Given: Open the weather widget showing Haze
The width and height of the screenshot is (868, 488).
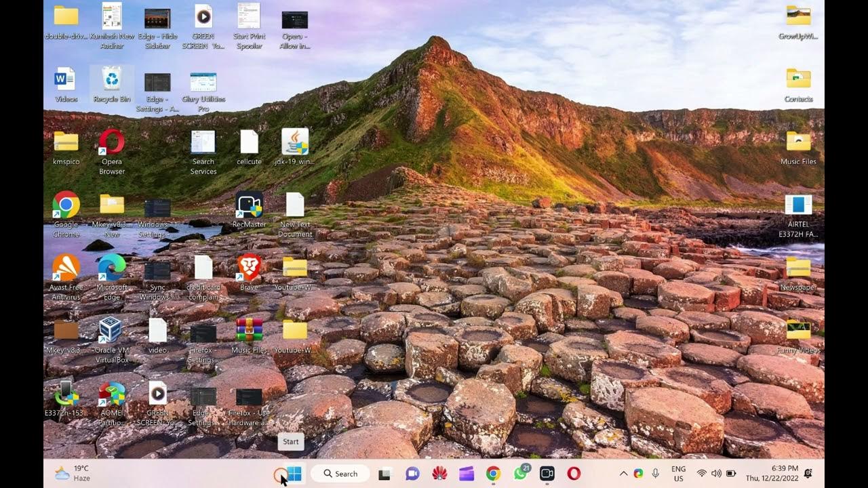Looking at the screenshot, I should [x=73, y=473].
